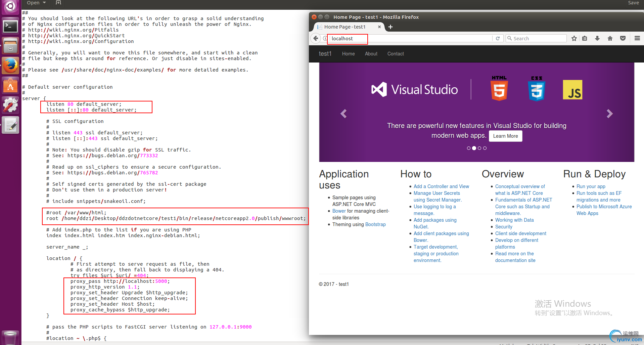Open Client side development link
The width and height of the screenshot is (644, 345).
(520, 233)
